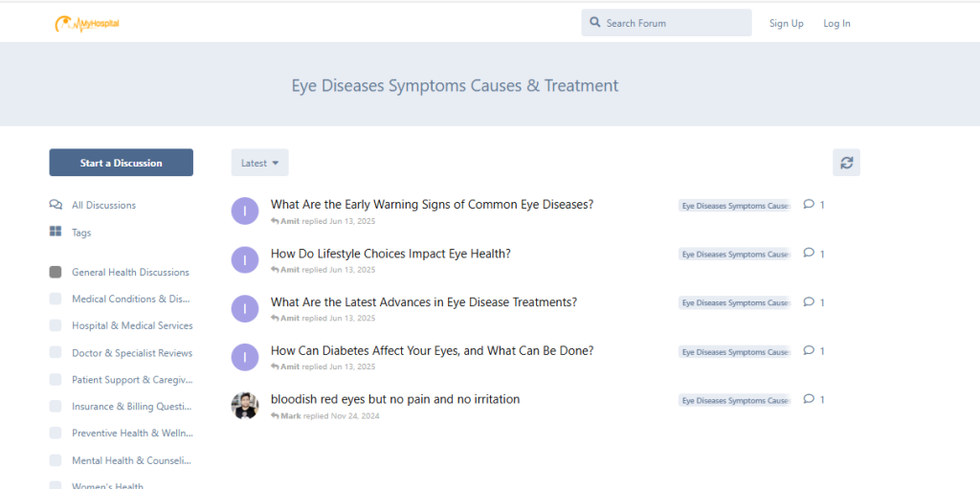Click the All Discussions chat bubbles icon
The height and width of the screenshot is (489, 980).
pyautogui.click(x=56, y=205)
